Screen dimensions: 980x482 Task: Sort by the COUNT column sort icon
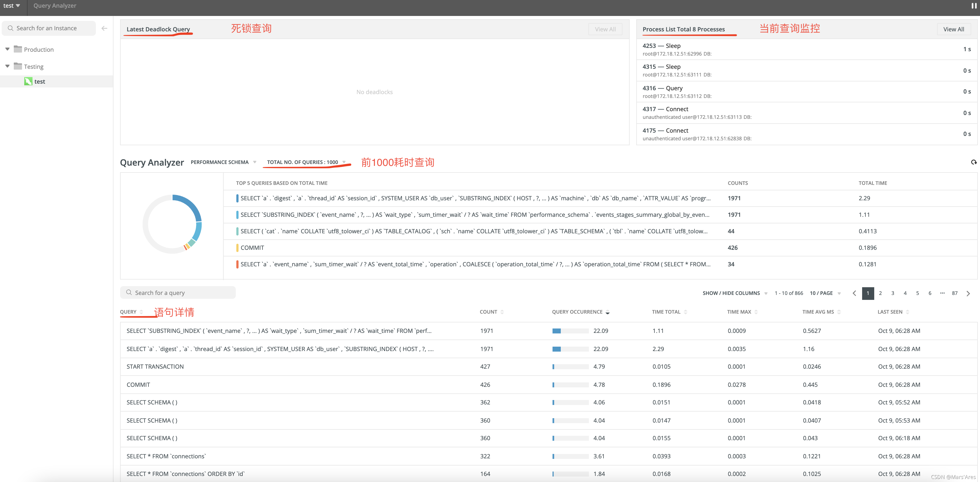502,312
